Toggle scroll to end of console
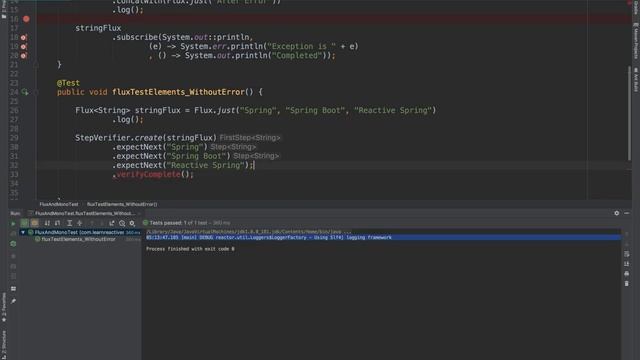640x360 pixels. pos(627,264)
